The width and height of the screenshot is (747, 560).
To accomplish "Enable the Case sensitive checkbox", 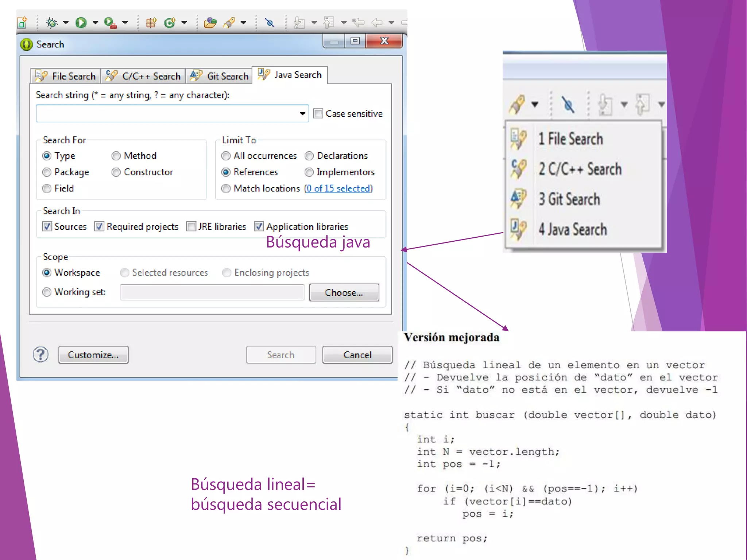I will (318, 113).
